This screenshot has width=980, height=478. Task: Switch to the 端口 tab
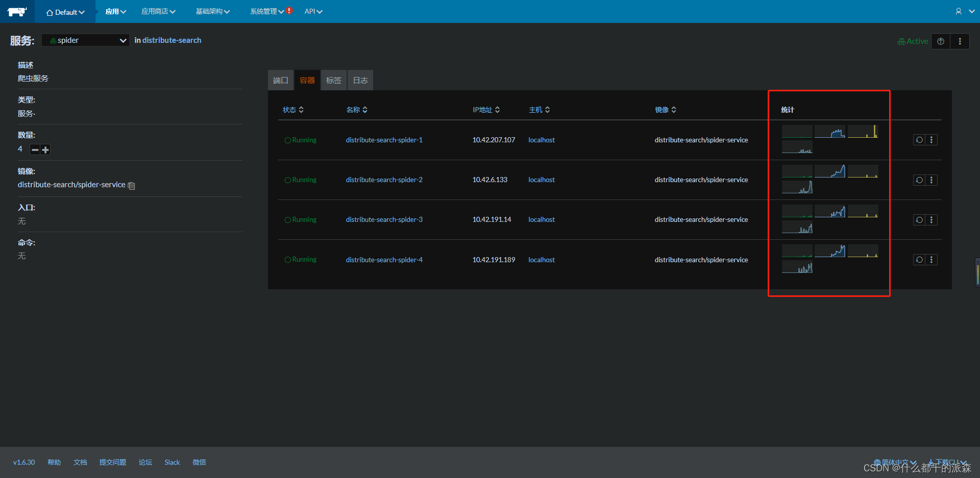pos(281,80)
